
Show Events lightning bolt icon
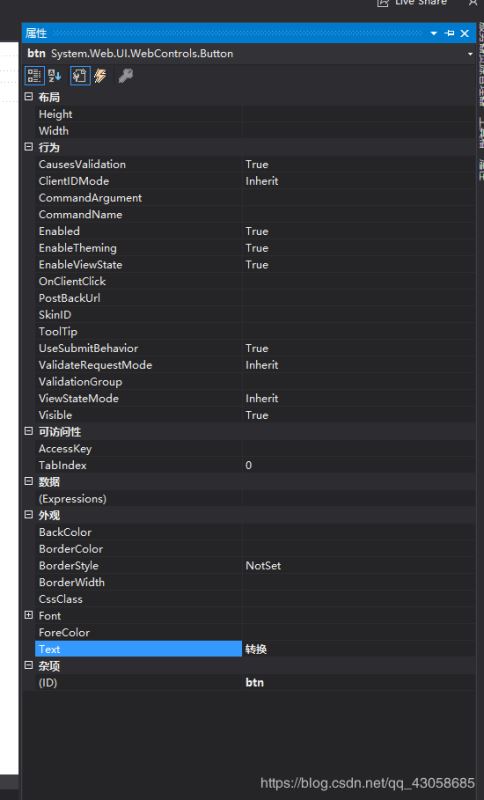click(x=100, y=76)
